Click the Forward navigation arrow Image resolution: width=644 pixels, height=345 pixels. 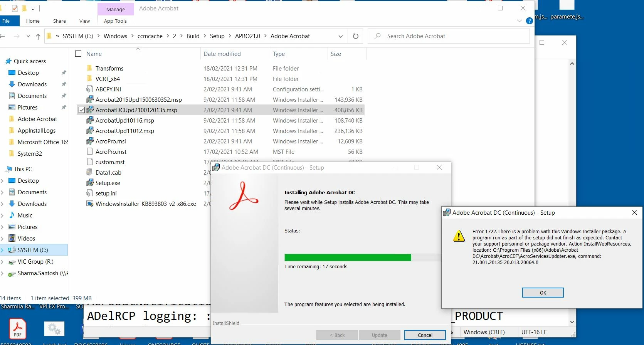16,36
